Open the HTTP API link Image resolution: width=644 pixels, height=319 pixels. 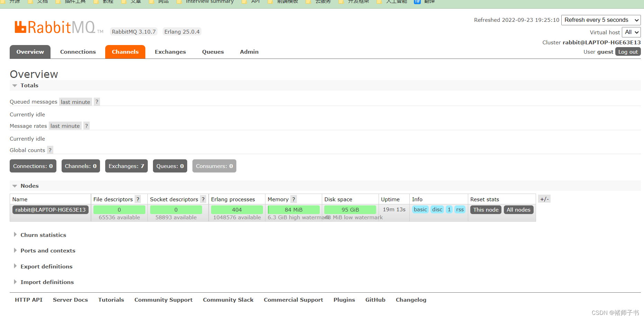tap(29, 300)
